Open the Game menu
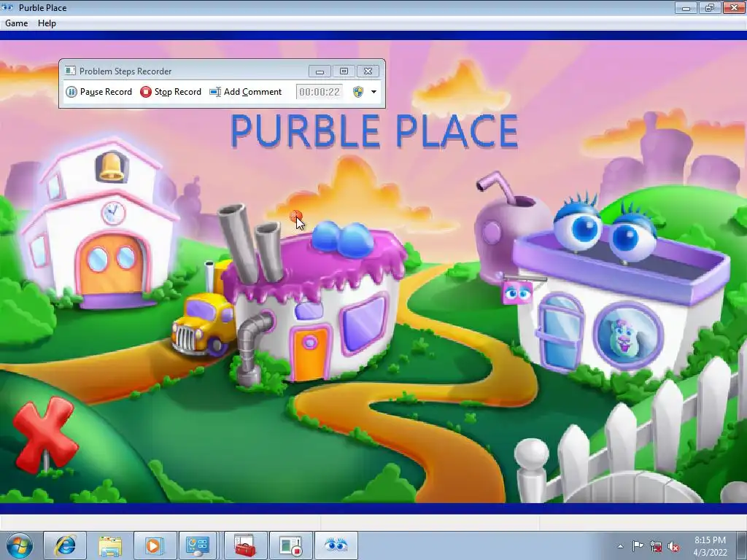 coord(16,23)
